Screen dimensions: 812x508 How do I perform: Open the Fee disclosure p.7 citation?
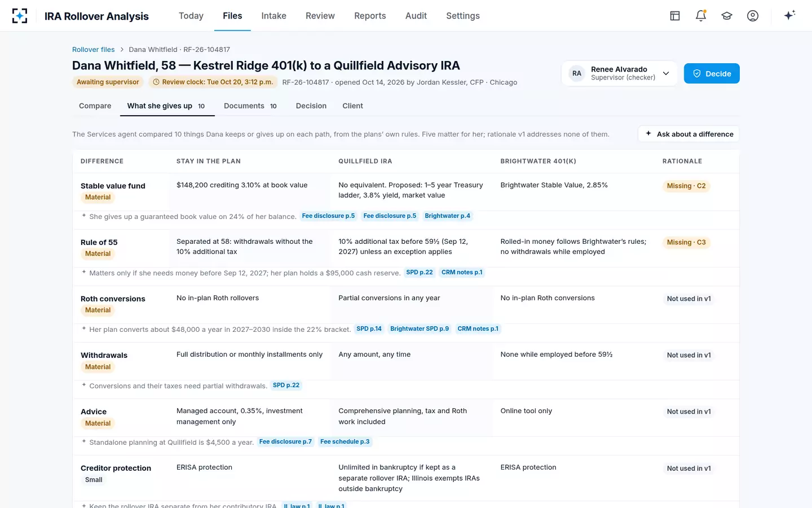coord(285,442)
